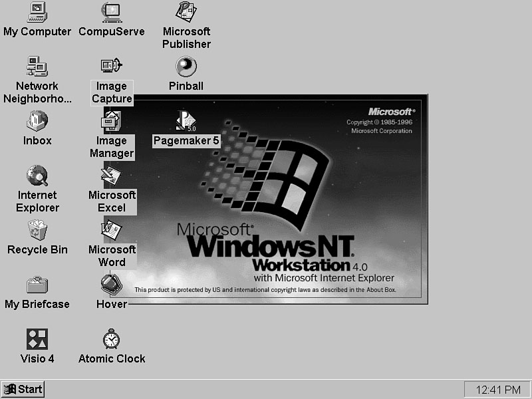
Task: Select the My Computer desktop icon
Action: pos(37,12)
